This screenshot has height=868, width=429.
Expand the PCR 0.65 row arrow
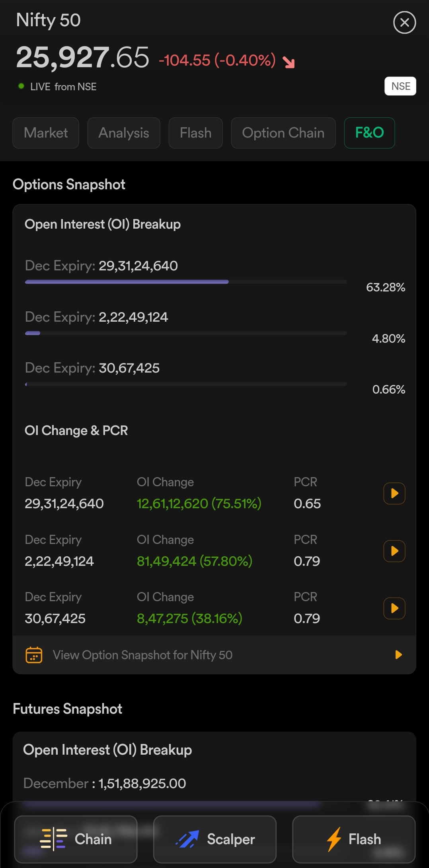394,493
